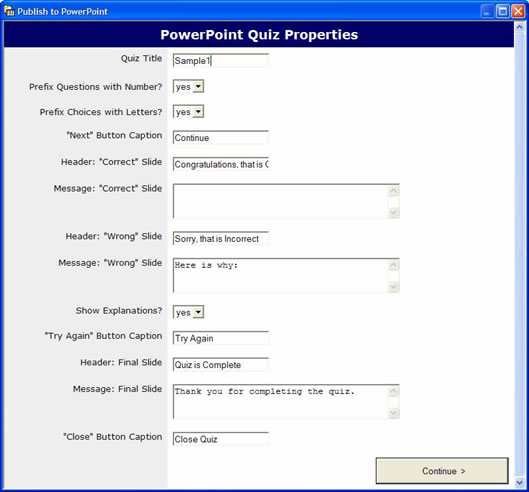
Task: Click "Try Again" Button Caption field
Action: tap(221, 338)
